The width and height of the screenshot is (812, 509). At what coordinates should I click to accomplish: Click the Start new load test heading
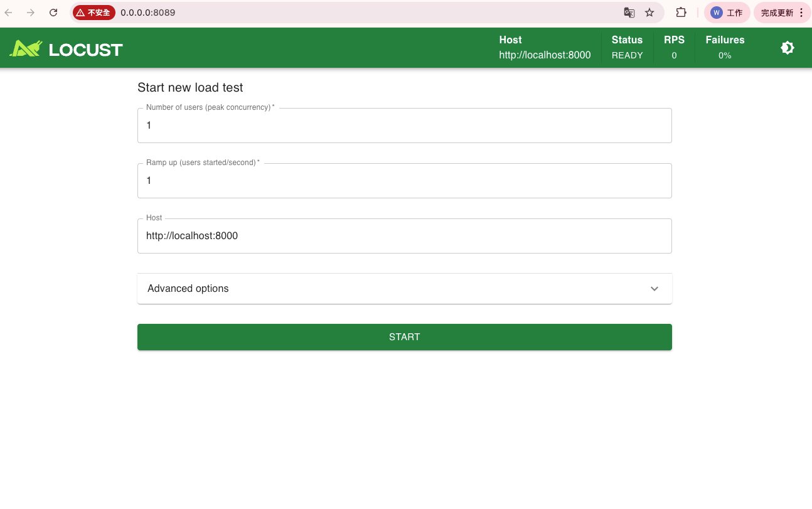[x=190, y=88]
